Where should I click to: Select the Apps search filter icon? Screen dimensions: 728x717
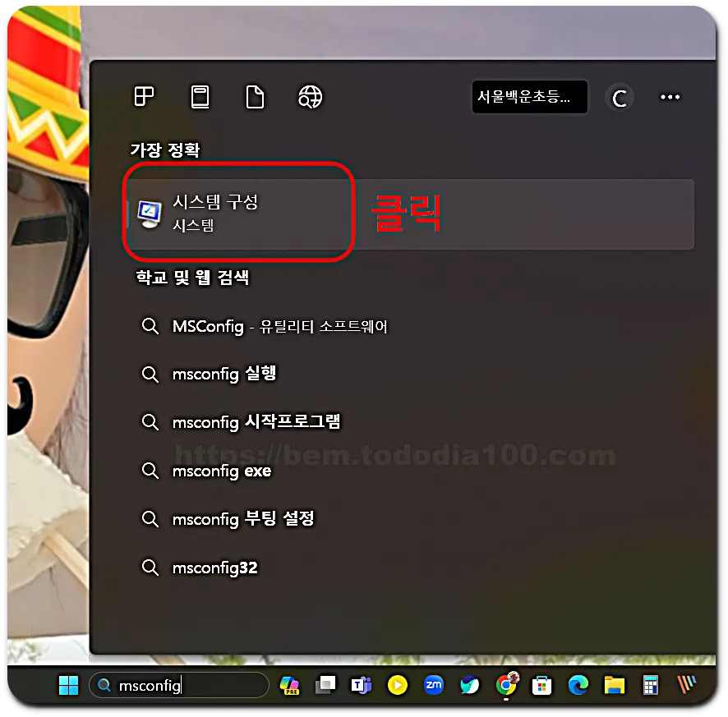(x=144, y=96)
